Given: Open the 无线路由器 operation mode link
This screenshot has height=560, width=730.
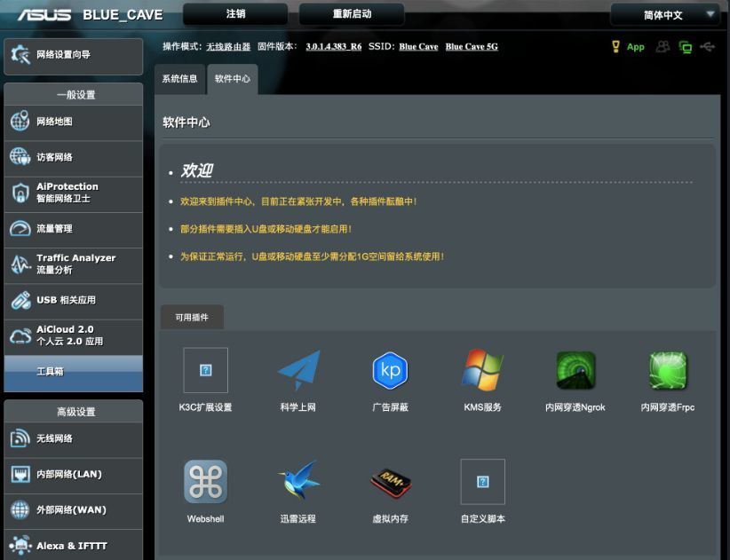Looking at the screenshot, I should pos(228,46).
